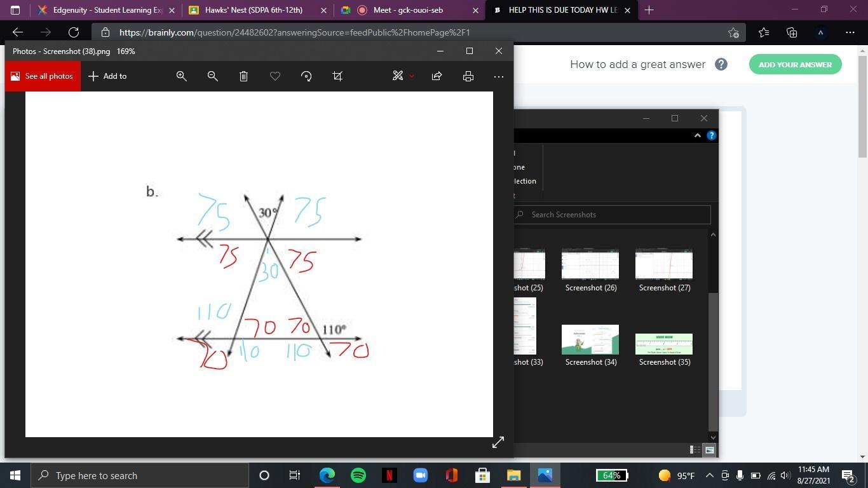
Task: Expand the File Explorer ribbon chevron
Action: coord(697,135)
